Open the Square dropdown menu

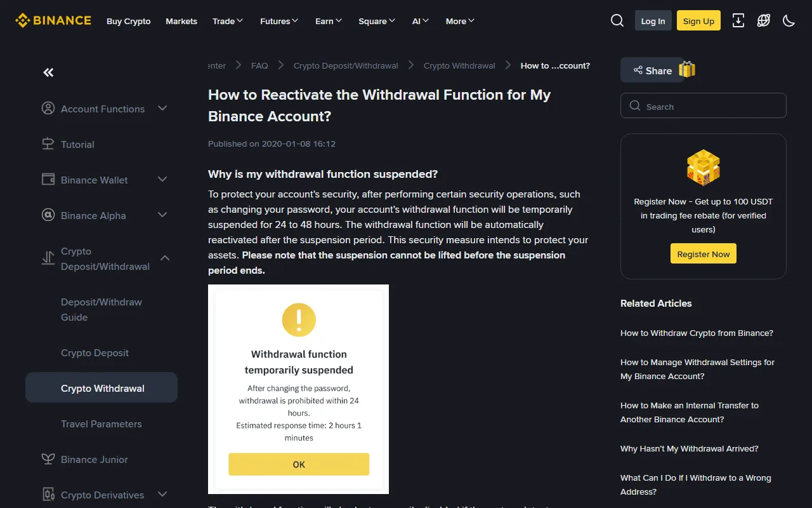tap(377, 21)
